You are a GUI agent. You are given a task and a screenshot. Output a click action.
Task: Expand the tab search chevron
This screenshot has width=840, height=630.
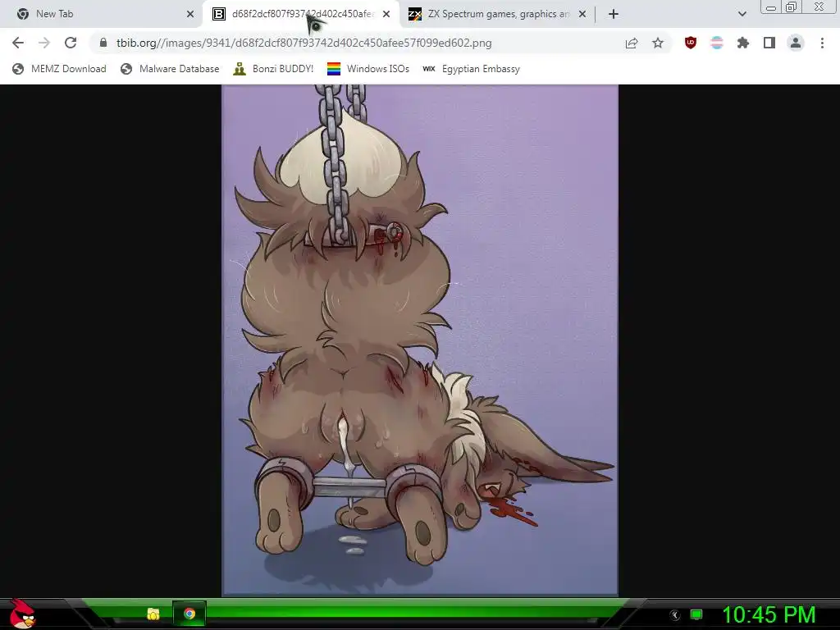click(742, 15)
